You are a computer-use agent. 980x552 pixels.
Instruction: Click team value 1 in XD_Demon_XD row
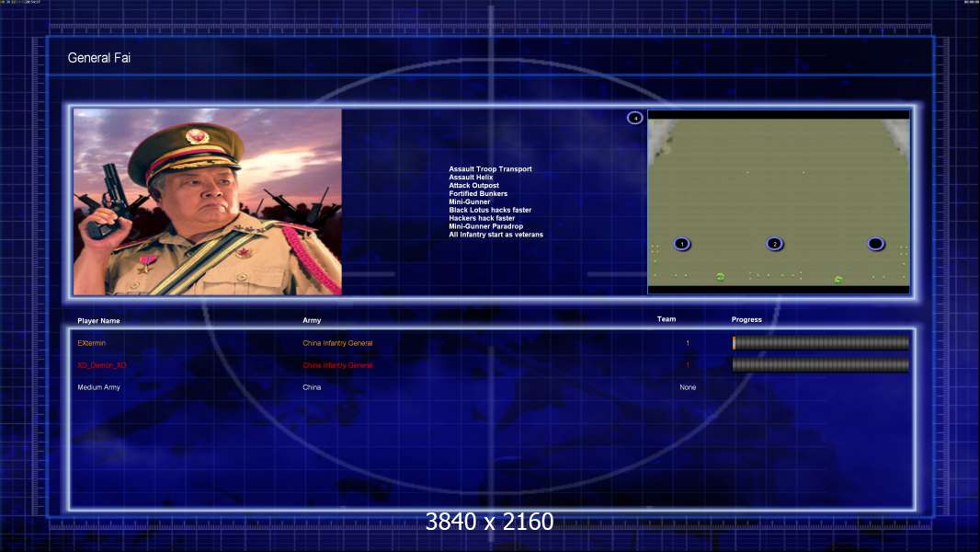click(688, 365)
